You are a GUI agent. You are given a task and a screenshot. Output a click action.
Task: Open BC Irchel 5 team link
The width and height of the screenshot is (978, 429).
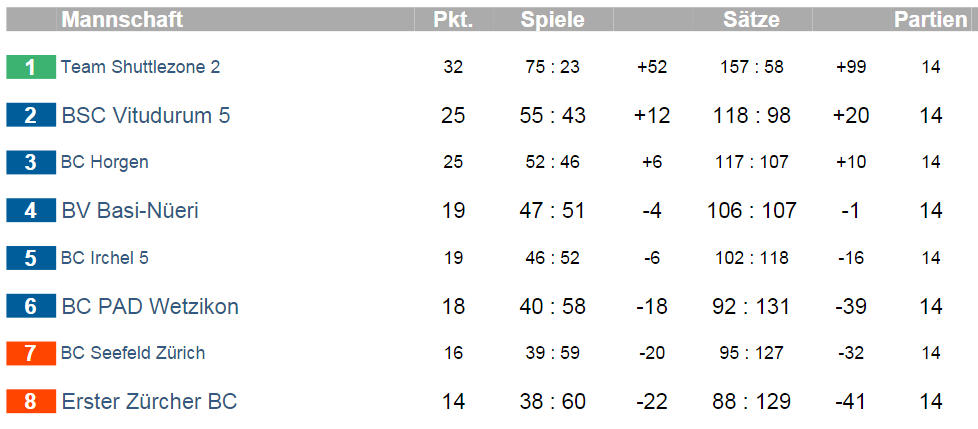click(105, 258)
